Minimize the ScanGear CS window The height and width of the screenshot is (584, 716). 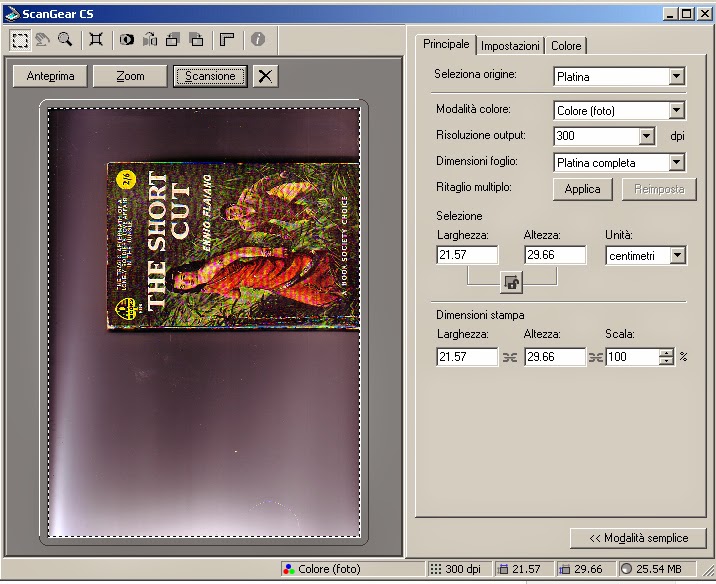(670, 14)
